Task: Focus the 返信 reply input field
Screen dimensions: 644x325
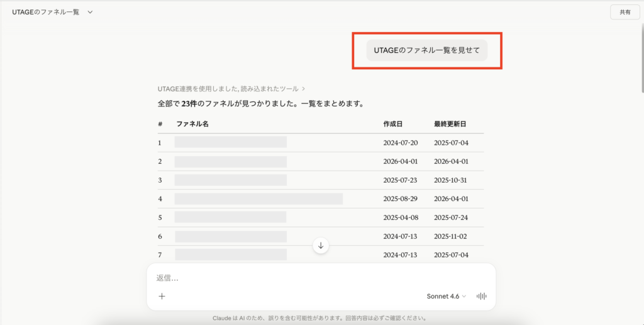Action: pyautogui.click(x=321, y=278)
